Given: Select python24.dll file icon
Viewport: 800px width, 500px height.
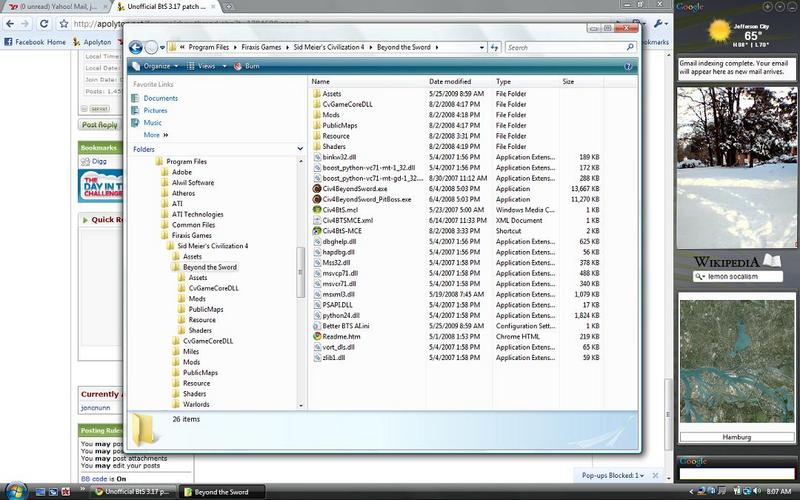Looking at the screenshot, I should [317, 315].
